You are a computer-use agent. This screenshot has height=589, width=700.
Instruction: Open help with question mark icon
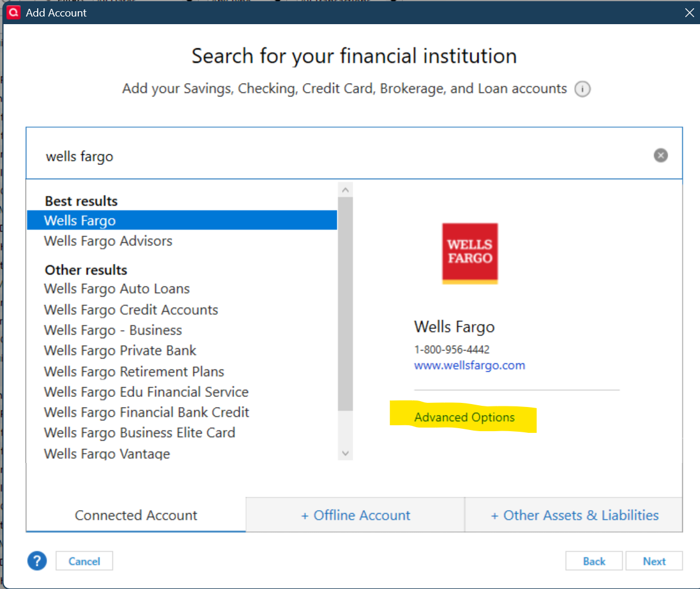(37, 561)
